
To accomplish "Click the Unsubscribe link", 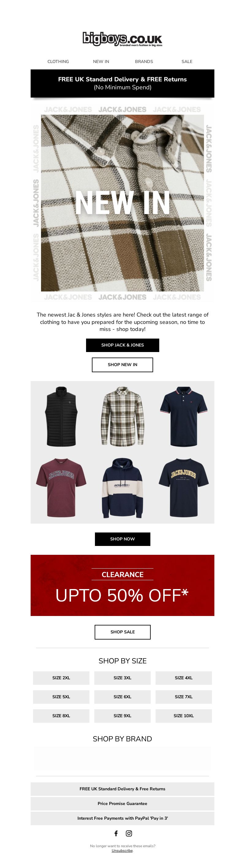I will coord(122,851).
